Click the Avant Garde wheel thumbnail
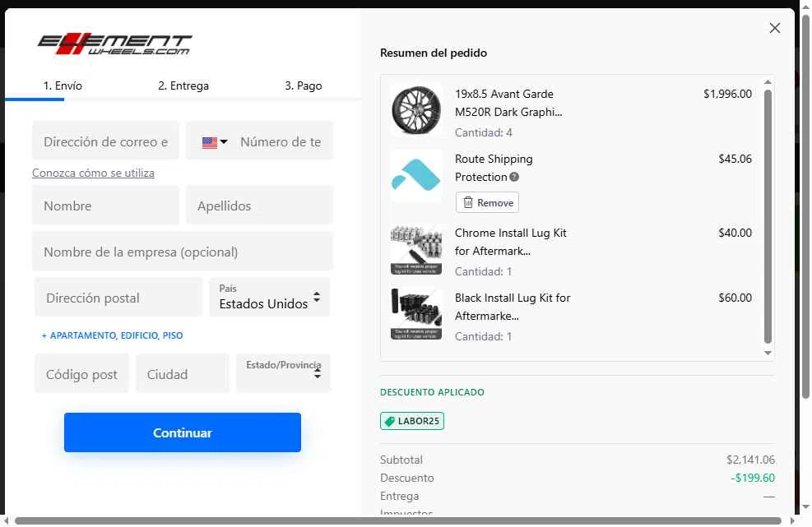This screenshot has width=812, height=527. [416, 110]
